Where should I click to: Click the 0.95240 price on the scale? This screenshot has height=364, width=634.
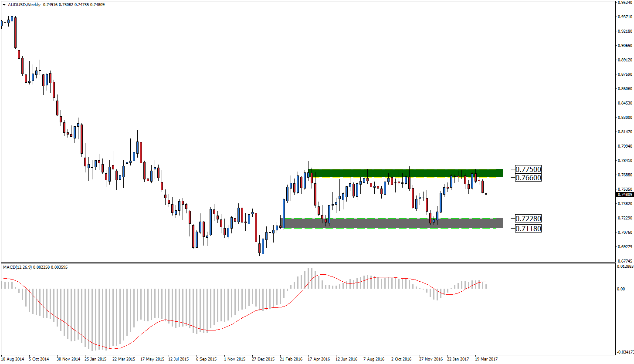coord(625,3)
